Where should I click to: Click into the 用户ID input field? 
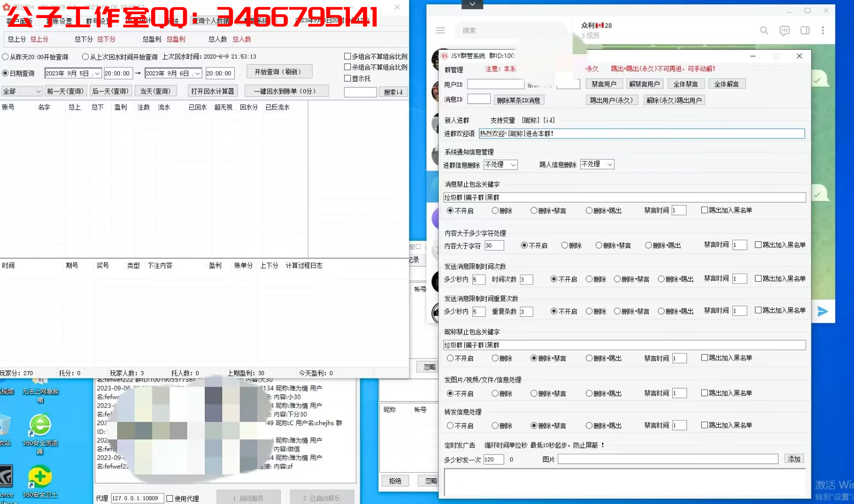coord(495,84)
